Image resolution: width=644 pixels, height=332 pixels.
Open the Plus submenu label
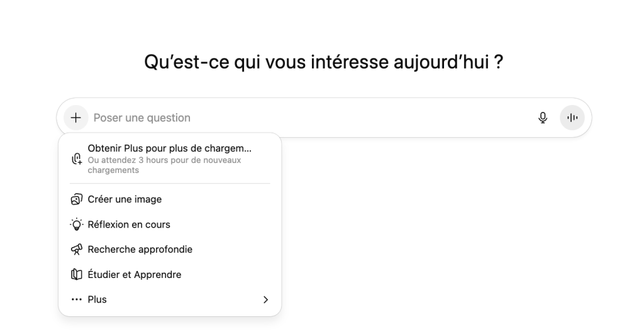[97, 300]
